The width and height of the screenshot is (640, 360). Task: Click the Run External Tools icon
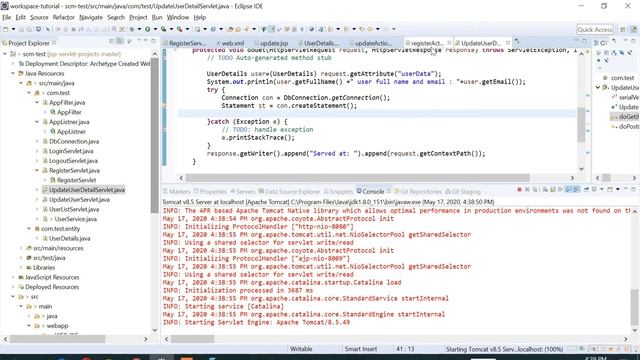pos(180,29)
